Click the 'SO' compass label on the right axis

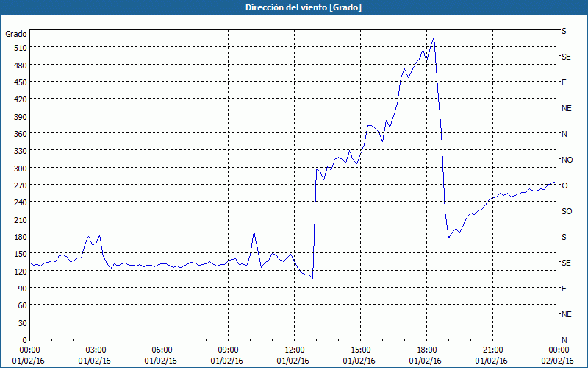(567, 211)
